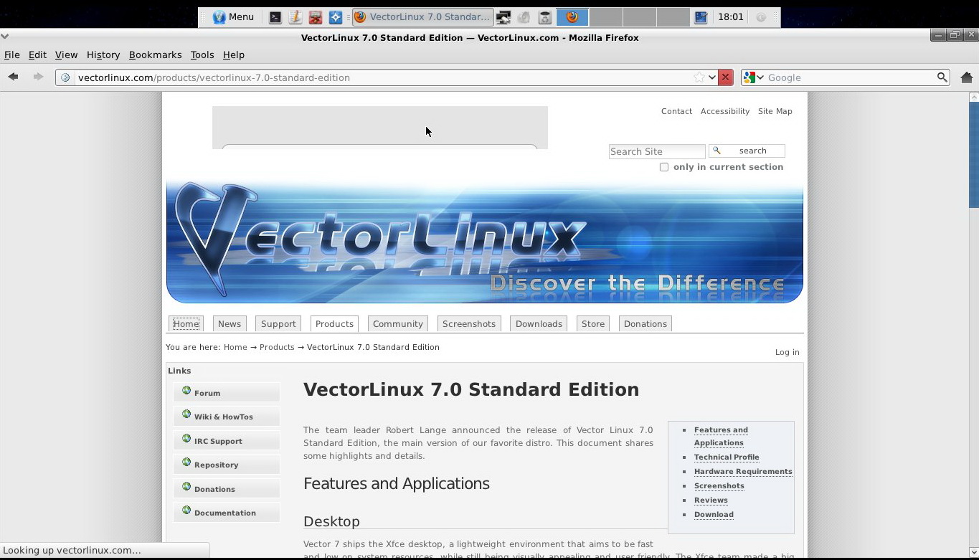The width and height of the screenshot is (979, 560).
Task: Open the File menu
Action: pos(12,54)
